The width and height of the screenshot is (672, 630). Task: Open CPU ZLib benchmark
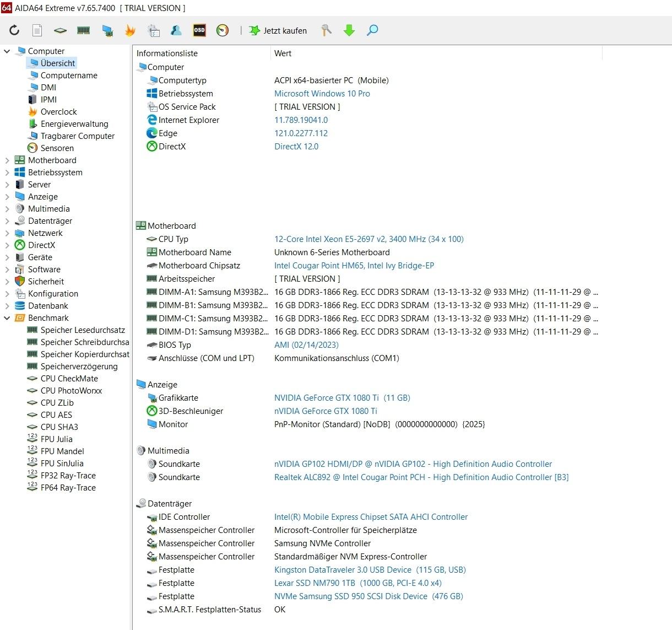click(57, 403)
